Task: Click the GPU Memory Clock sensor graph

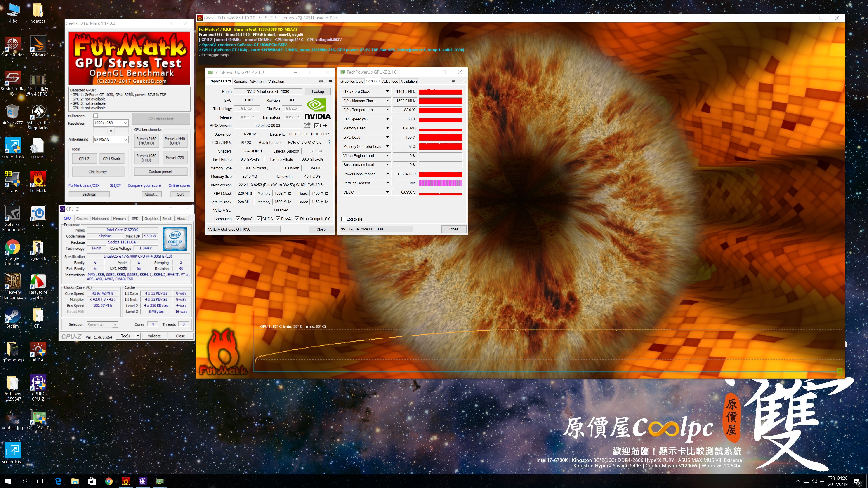Action: coord(440,101)
